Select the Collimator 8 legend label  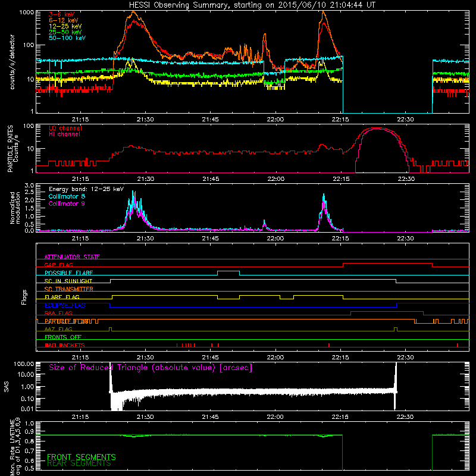[67, 196]
